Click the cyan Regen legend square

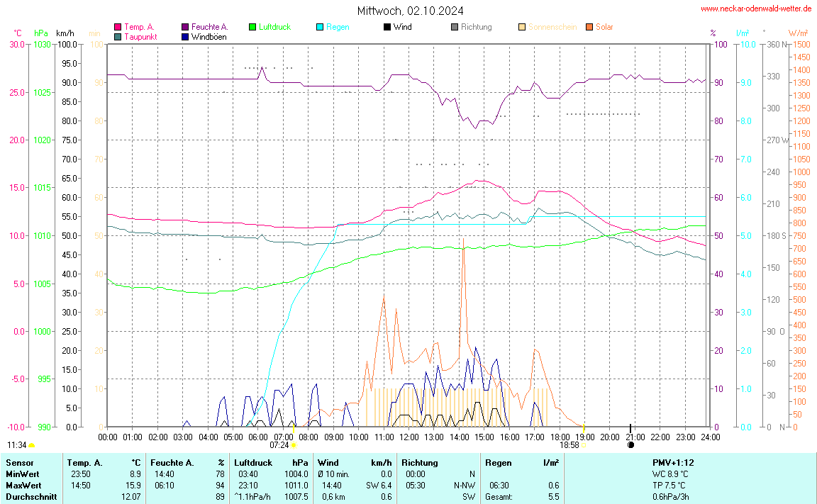(x=320, y=27)
